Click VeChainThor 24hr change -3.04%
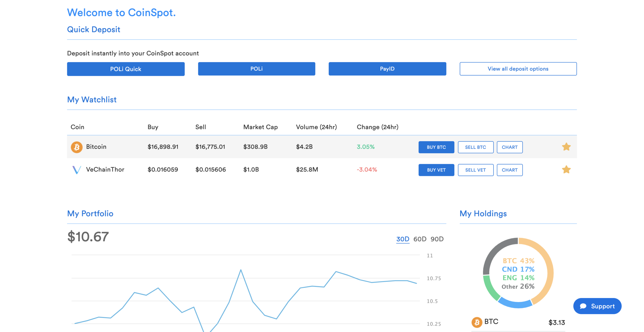 (367, 170)
